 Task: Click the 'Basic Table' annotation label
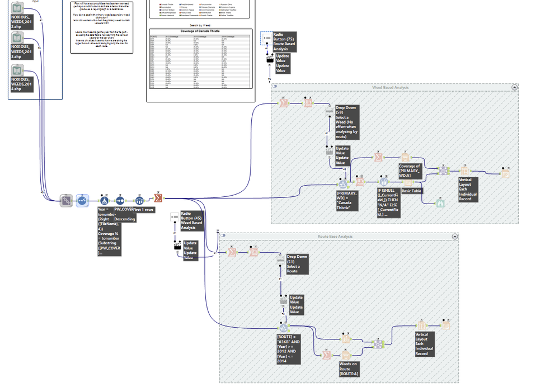pos(412,191)
